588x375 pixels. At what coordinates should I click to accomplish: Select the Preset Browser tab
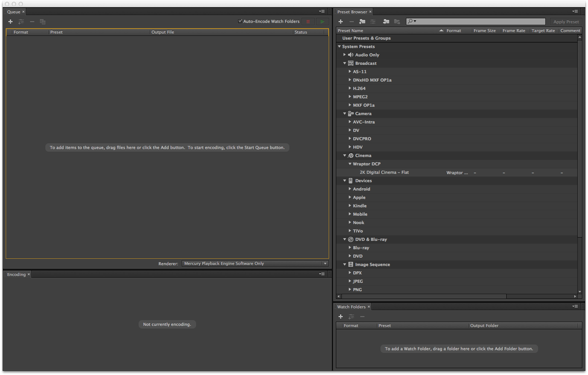click(352, 12)
